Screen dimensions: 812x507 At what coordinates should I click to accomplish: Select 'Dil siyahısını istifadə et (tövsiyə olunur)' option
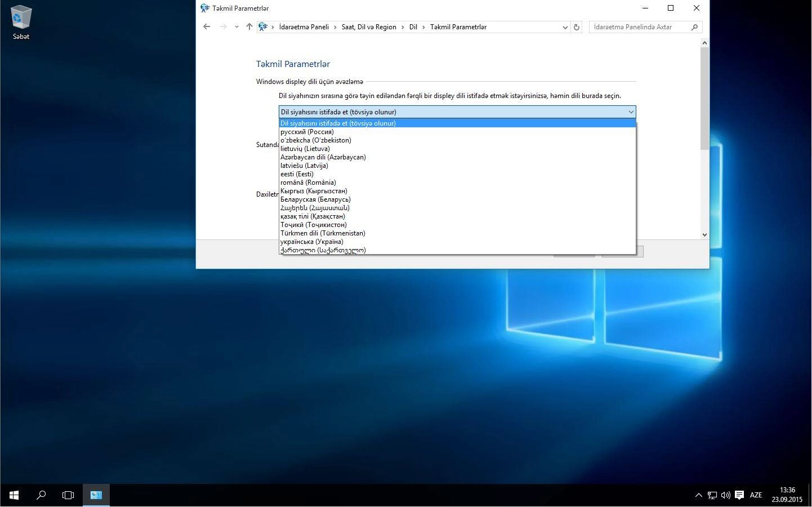pos(457,123)
